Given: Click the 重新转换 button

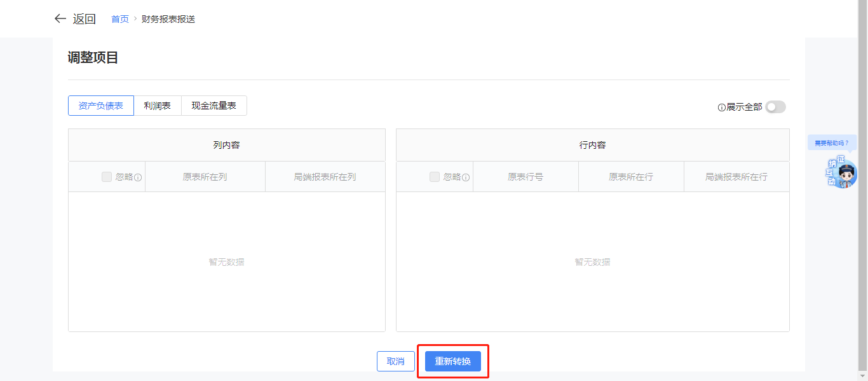Looking at the screenshot, I should coord(453,361).
